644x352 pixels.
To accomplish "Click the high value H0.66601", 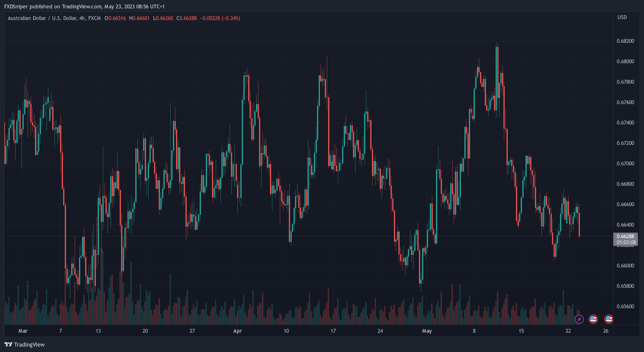I will pos(139,18).
